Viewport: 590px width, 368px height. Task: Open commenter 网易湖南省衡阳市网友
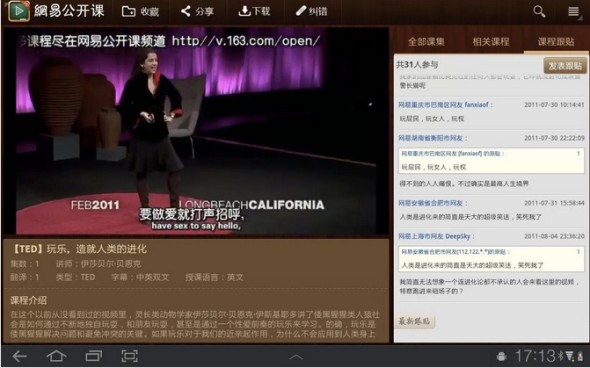[432, 138]
